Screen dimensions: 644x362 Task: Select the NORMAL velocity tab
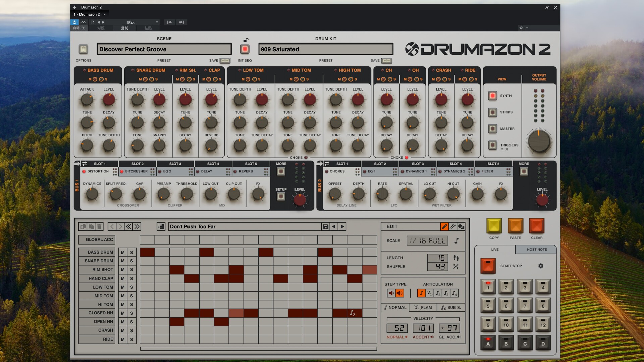(395, 308)
